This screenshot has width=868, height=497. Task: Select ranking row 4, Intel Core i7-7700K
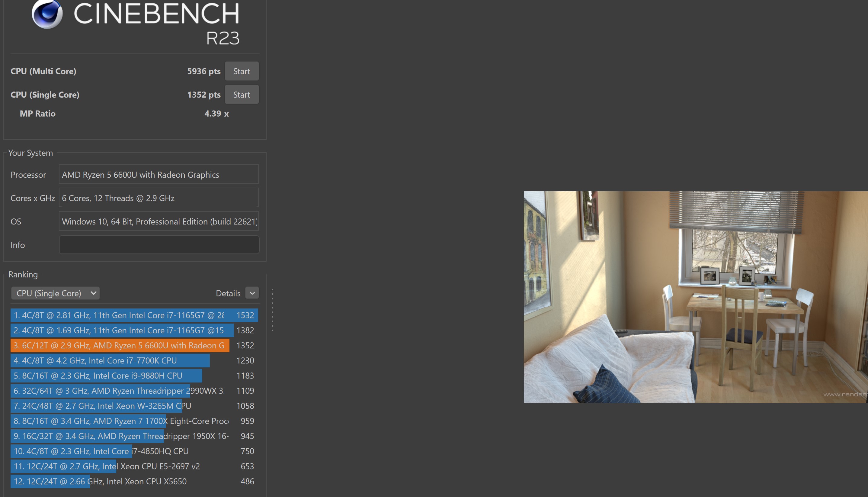pyautogui.click(x=134, y=360)
